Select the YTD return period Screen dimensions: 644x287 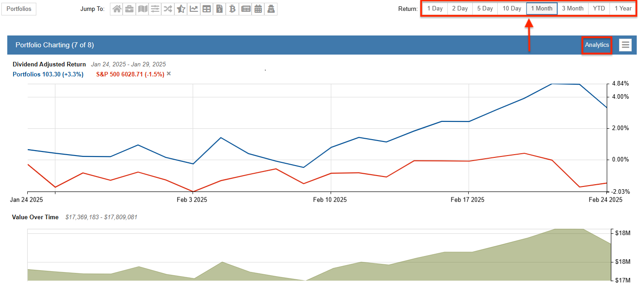pyautogui.click(x=599, y=9)
